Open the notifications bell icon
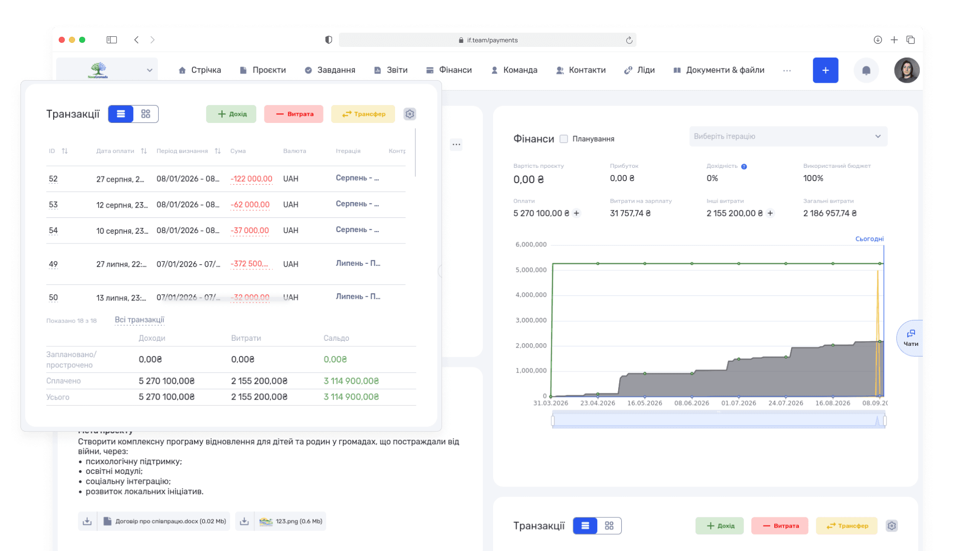This screenshot has height=551, width=980. [x=866, y=70]
